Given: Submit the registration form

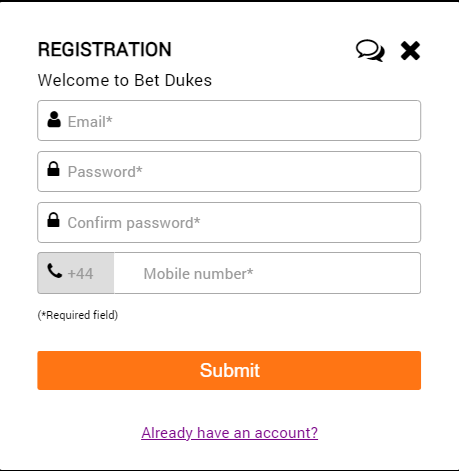Looking at the screenshot, I should point(229,370).
